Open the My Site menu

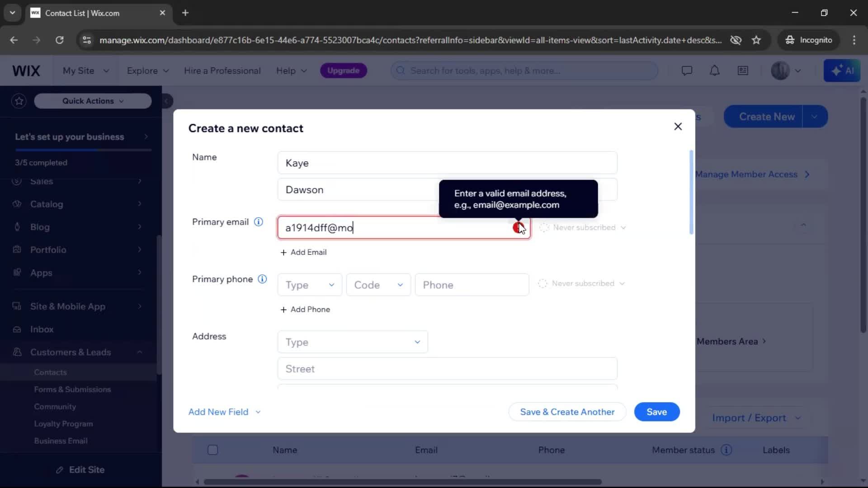tap(86, 71)
